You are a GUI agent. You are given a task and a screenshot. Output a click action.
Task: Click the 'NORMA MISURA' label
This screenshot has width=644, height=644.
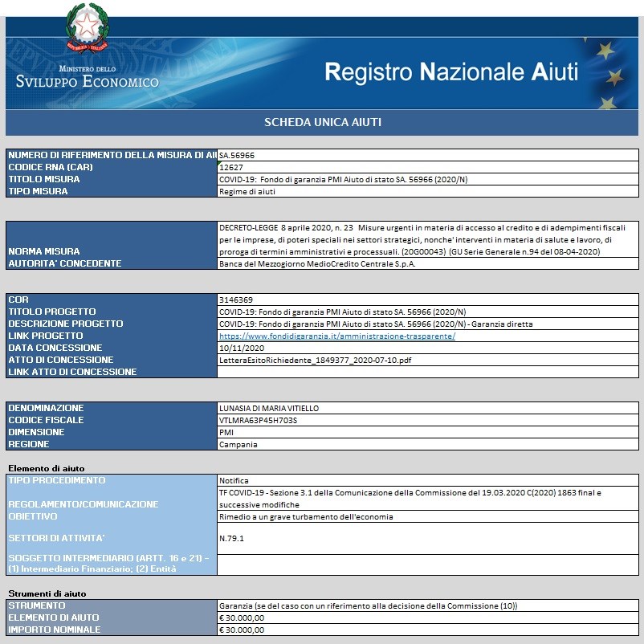pos(44,251)
